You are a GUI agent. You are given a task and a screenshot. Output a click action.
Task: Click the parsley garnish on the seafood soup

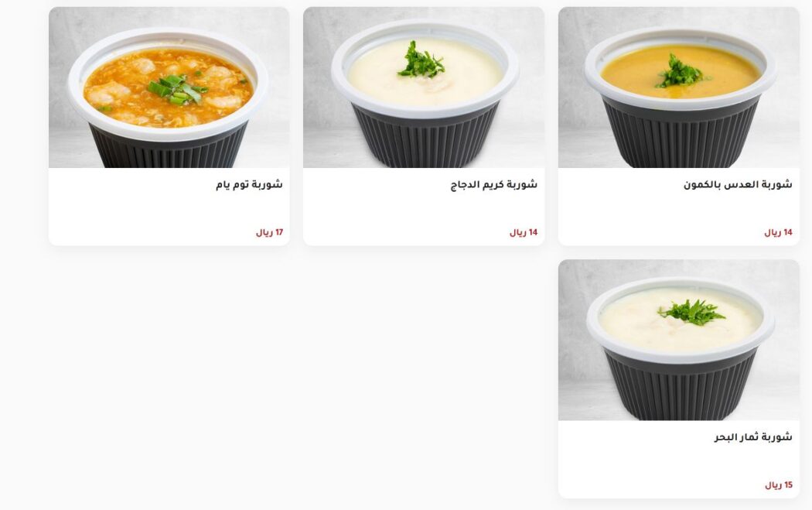(x=691, y=312)
